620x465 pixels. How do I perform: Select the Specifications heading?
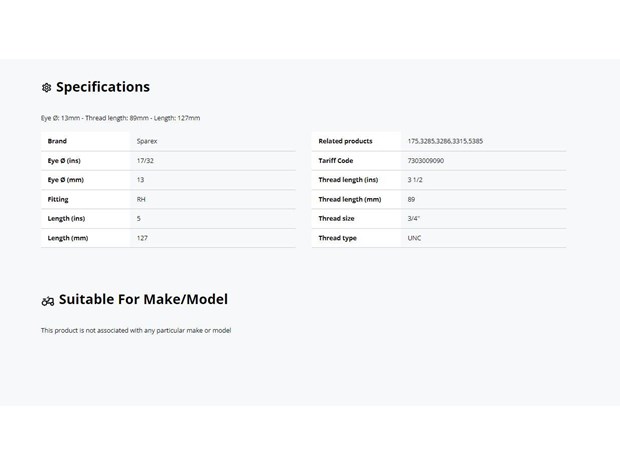pos(103,87)
